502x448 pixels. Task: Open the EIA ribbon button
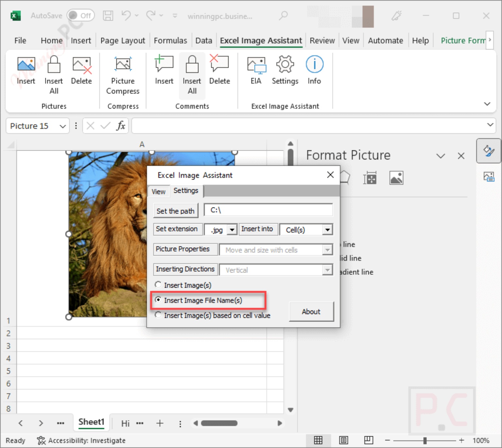click(256, 70)
